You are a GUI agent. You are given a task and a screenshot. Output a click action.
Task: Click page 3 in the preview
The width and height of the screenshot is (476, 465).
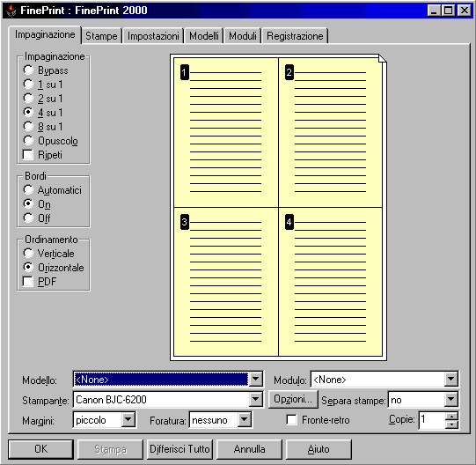(226, 282)
